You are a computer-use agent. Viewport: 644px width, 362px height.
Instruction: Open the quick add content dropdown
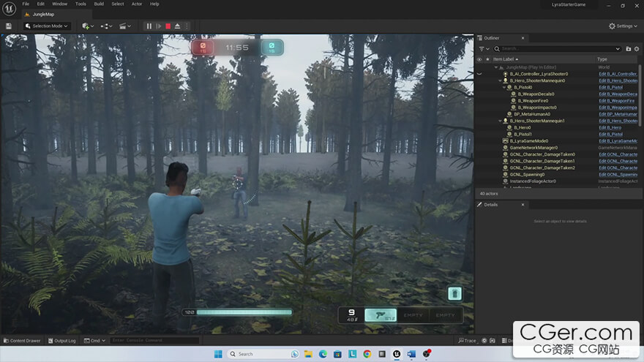point(88,26)
